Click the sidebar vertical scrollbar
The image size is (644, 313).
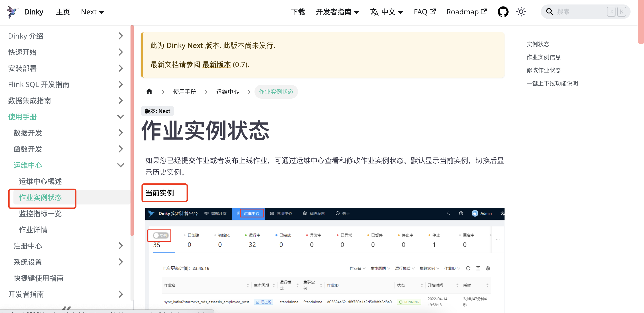132,130
